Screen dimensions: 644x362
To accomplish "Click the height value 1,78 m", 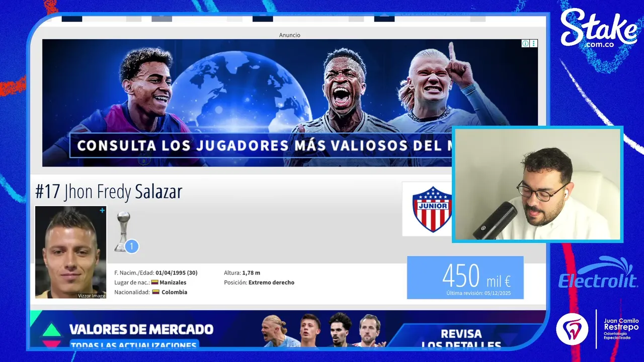I will point(251,273).
